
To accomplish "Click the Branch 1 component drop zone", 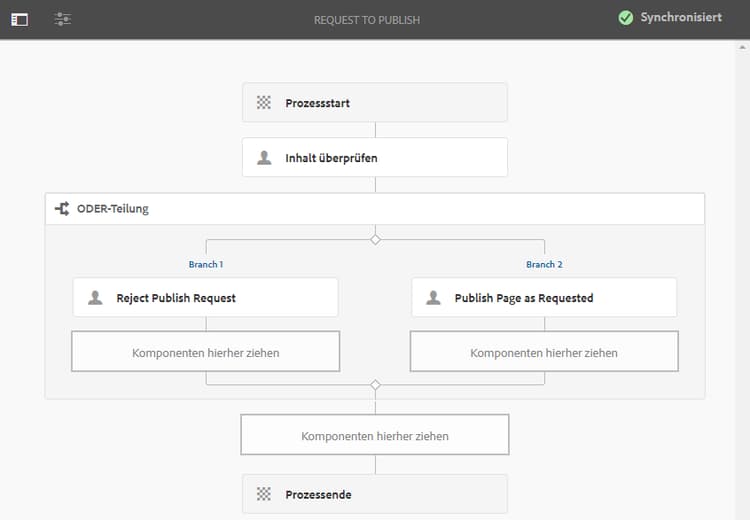I will [206, 352].
